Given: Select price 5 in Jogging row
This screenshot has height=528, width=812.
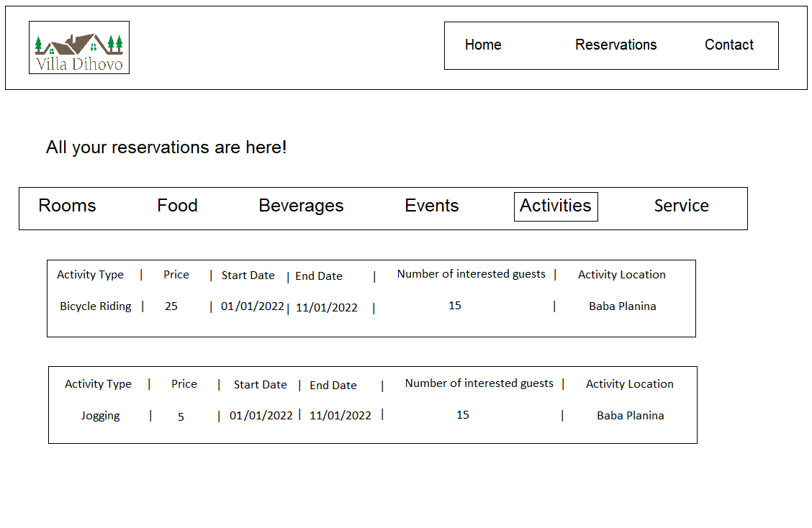Looking at the screenshot, I should (x=181, y=417).
